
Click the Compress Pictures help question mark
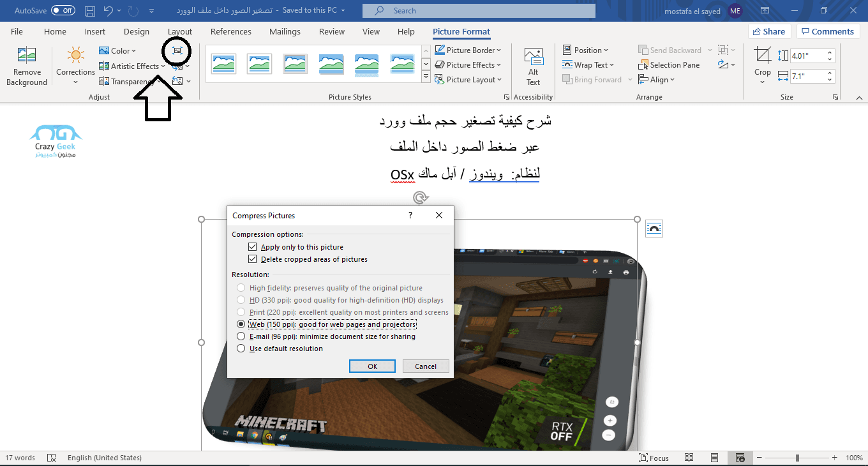coord(410,216)
